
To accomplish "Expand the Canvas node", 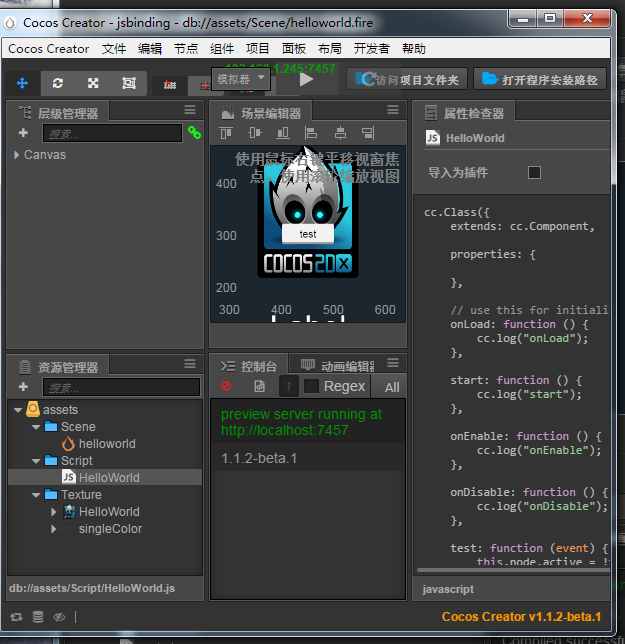I will 16,155.
